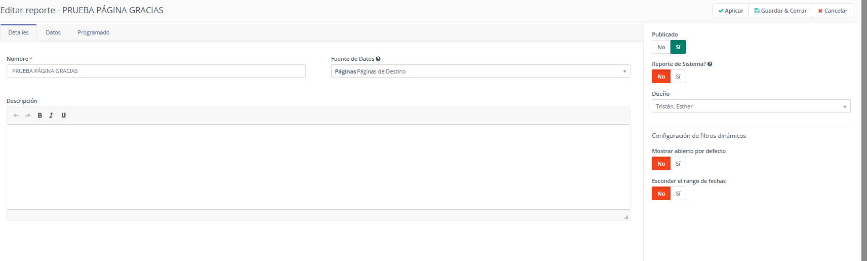Toggle italic formatting in description editor

pos(51,116)
